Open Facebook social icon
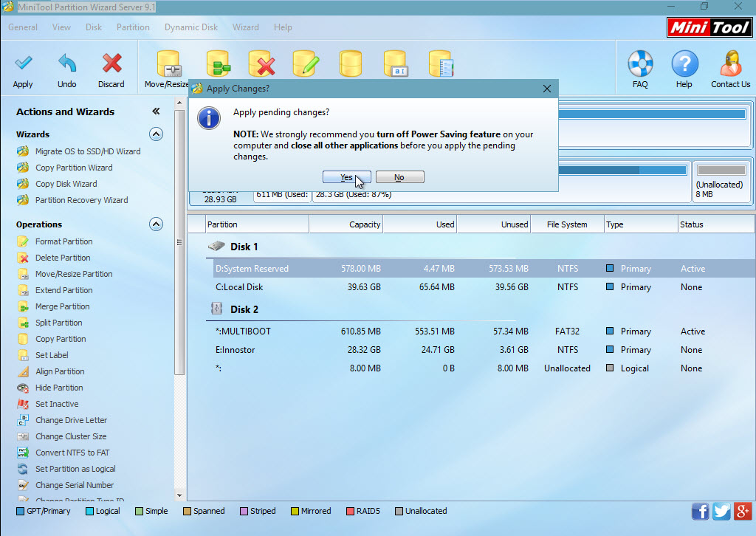The width and height of the screenshot is (756, 536). pos(700,511)
